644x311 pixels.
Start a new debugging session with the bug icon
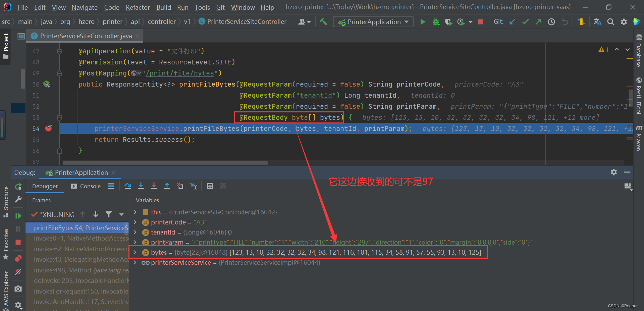point(436,21)
